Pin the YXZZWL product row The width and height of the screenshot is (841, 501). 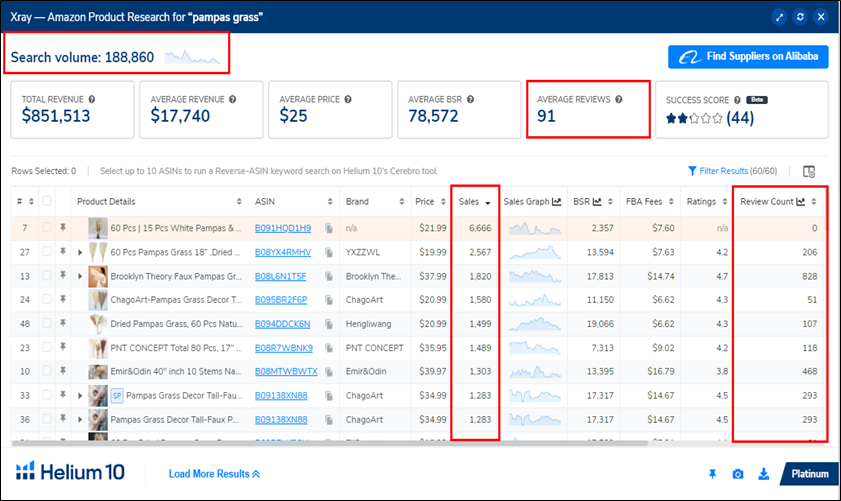63,252
